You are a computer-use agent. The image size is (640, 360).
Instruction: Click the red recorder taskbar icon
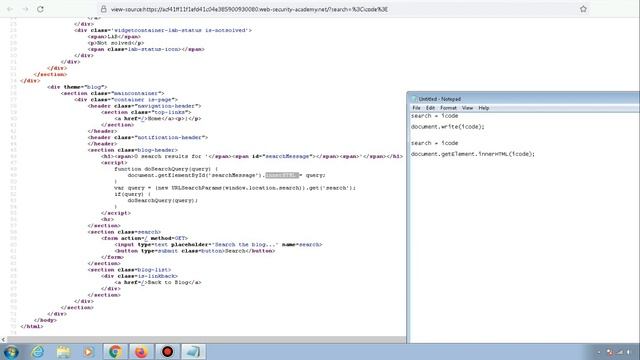[167, 351]
